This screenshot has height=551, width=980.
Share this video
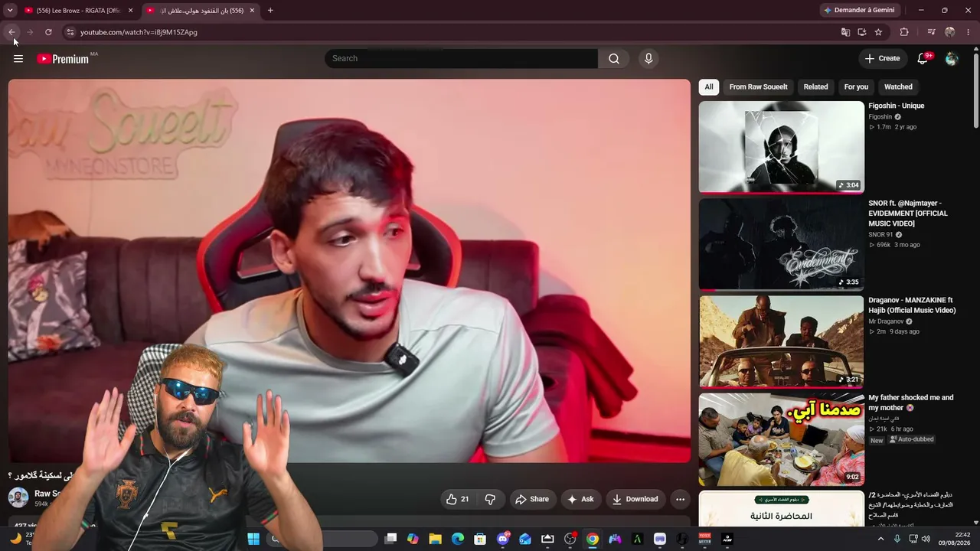point(531,499)
